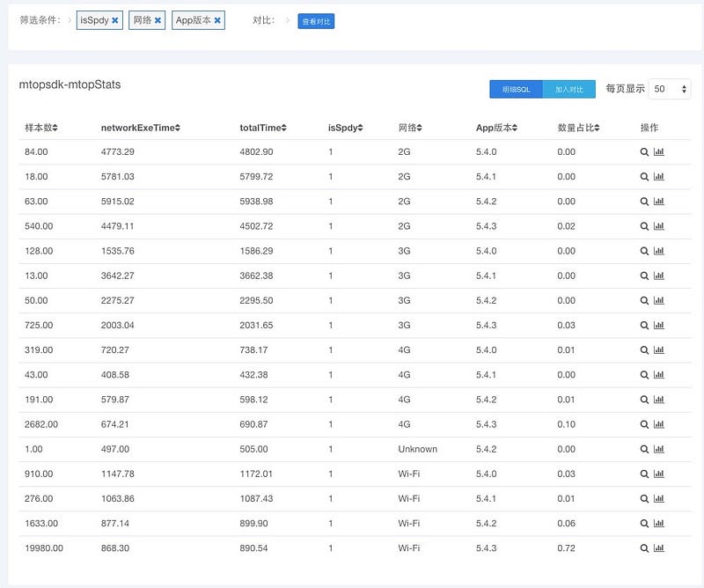Click search icon in 84.00 sample row
The height and width of the screenshot is (588, 704).
tap(644, 152)
